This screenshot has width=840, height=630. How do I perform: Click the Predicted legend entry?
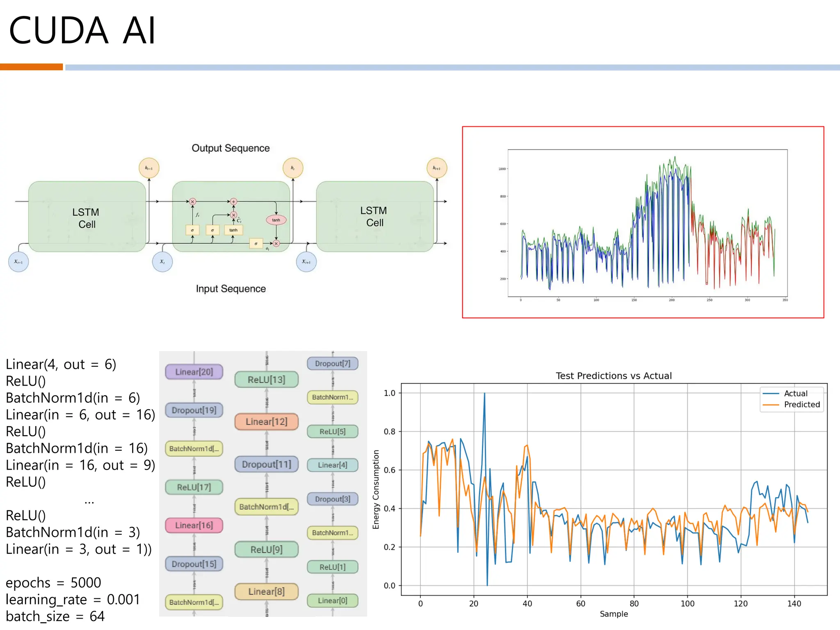pyautogui.click(x=801, y=404)
